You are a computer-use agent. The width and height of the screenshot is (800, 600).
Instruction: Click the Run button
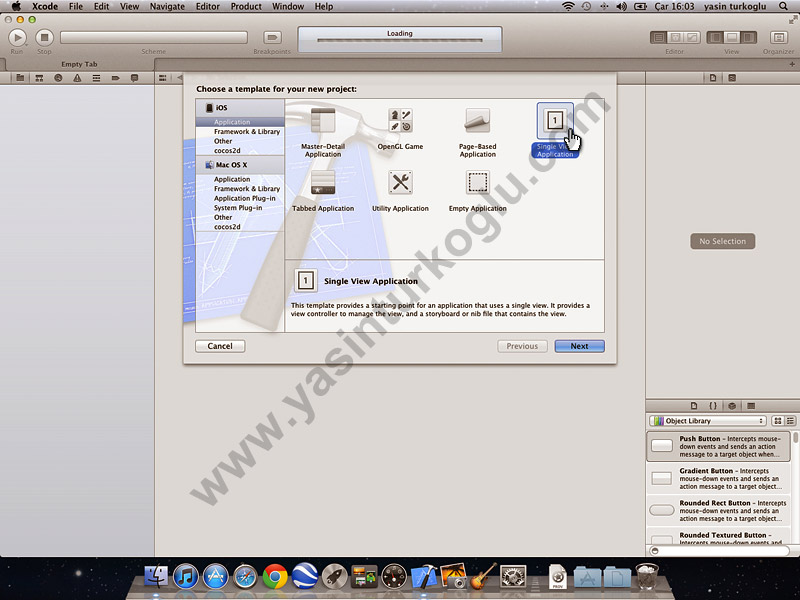coord(17,37)
